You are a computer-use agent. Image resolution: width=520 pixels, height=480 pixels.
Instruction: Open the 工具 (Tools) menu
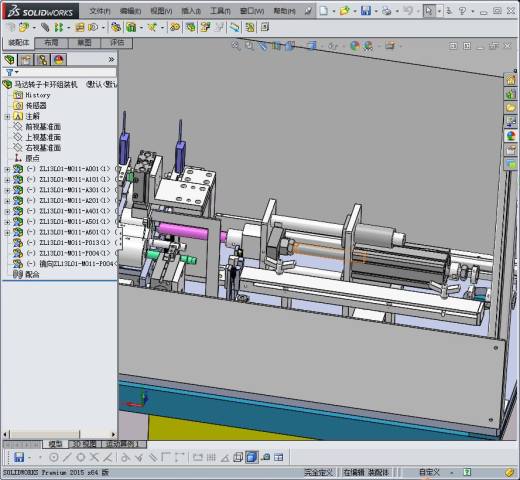click(220, 11)
